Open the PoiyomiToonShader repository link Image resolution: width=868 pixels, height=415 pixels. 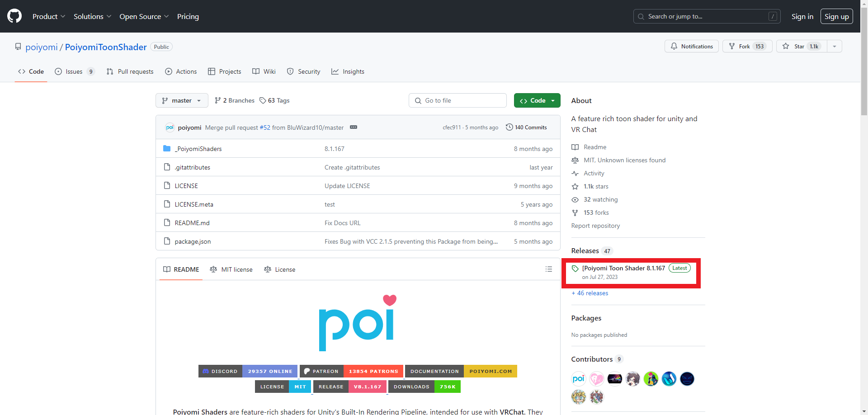click(x=106, y=47)
